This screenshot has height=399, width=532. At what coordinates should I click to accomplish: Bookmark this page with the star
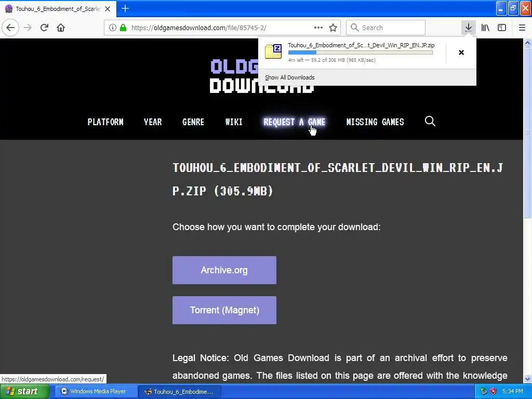(333, 28)
